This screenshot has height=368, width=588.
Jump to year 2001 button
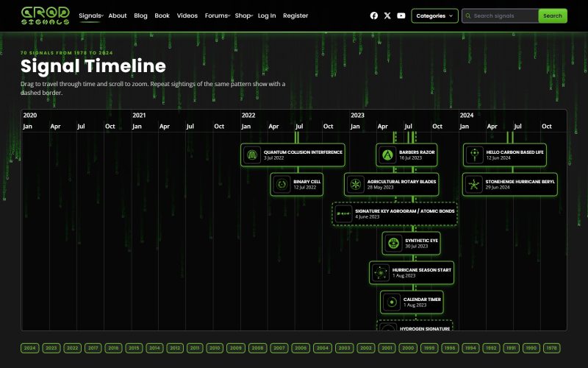click(387, 348)
